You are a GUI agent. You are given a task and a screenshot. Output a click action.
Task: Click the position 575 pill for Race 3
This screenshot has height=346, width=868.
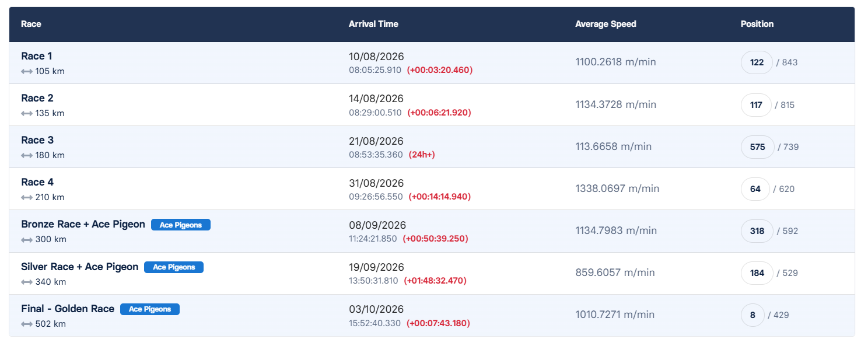click(758, 147)
